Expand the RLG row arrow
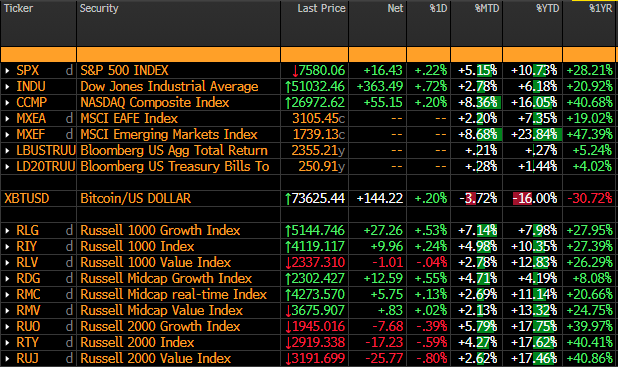Viewport: 618px width, 367px height. tap(7, 231)
